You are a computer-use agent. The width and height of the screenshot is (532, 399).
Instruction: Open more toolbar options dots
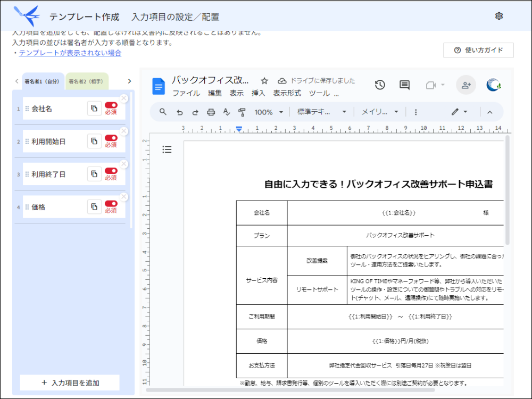(415, 112)
